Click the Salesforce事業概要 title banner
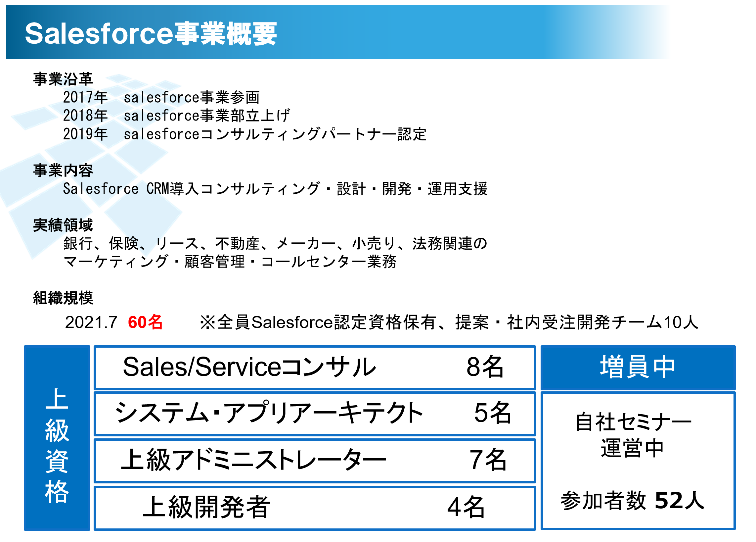 click(x=337, y=32)
